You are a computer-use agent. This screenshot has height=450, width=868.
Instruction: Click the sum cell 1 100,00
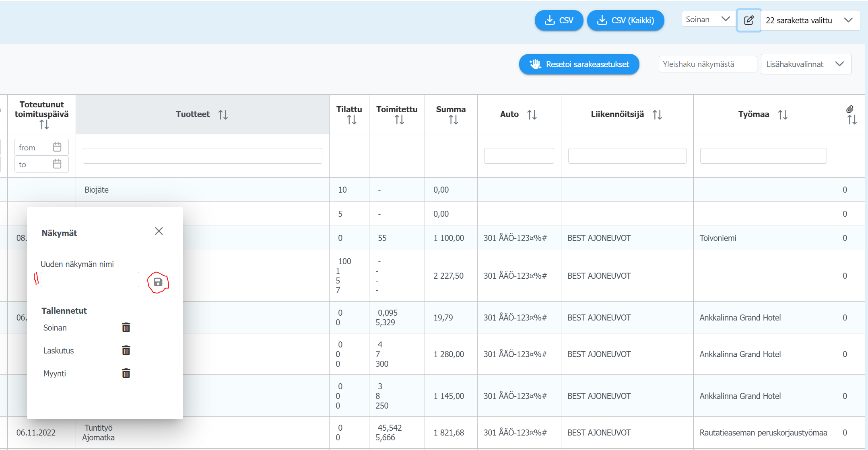pyautogui.click(x=451, y=238)
